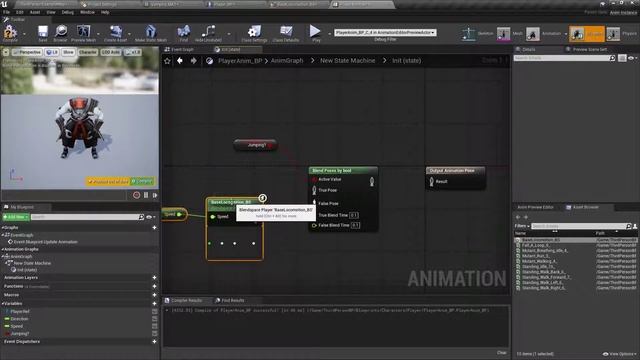Switch to the Find Results tab
Viewport: 640px width, 360px height.
[230, 300]
